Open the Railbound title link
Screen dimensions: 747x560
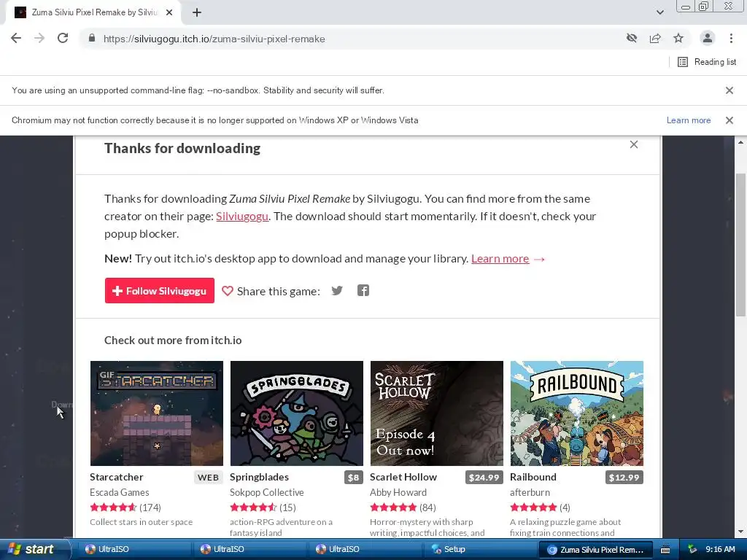[533, 477]
